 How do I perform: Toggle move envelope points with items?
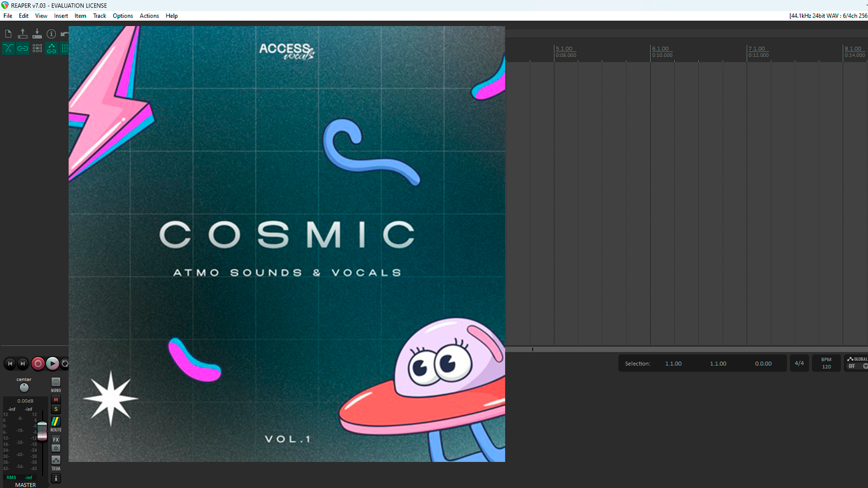[51, 48]
